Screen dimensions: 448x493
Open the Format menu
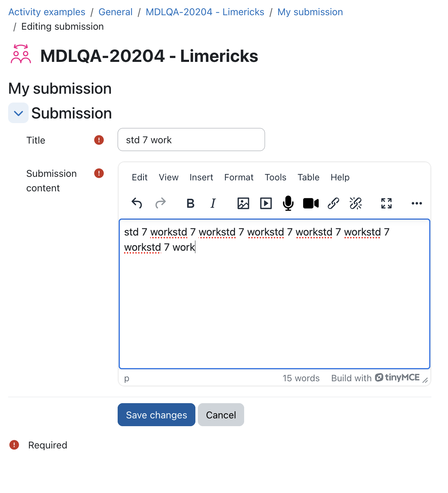[x=239, y=177]
